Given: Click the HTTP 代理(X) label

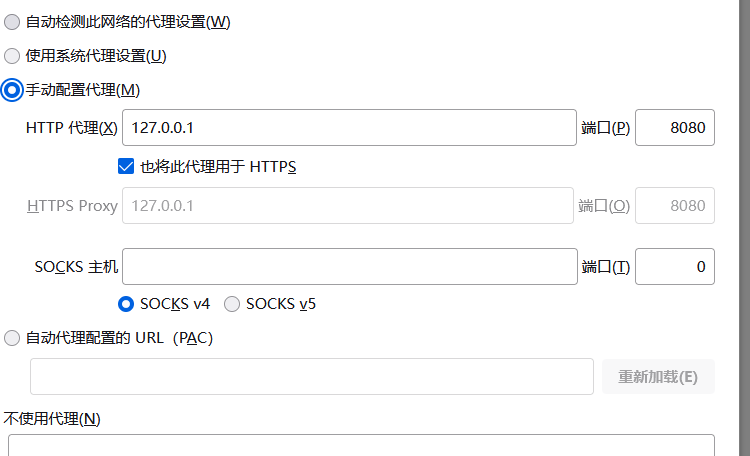Looking at the screenshot, I should coord(72,128).
